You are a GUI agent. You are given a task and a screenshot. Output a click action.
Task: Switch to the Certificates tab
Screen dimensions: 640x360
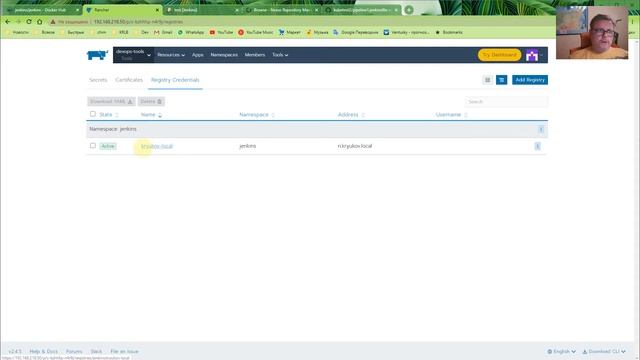tap(129, 80)
